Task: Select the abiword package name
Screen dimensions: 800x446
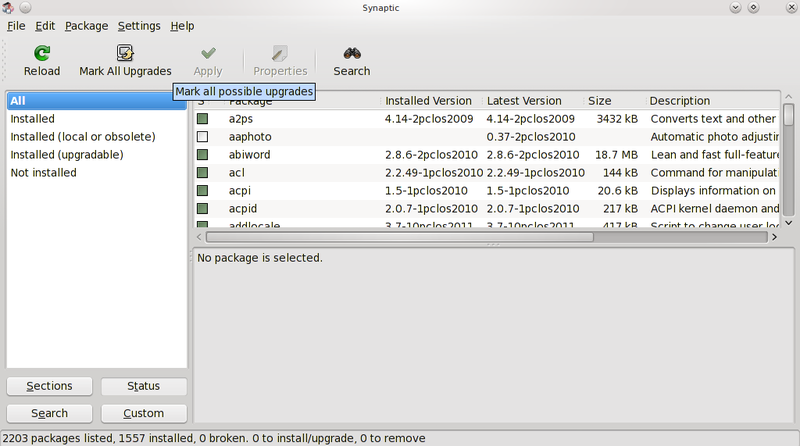Action: click(249, 155)
